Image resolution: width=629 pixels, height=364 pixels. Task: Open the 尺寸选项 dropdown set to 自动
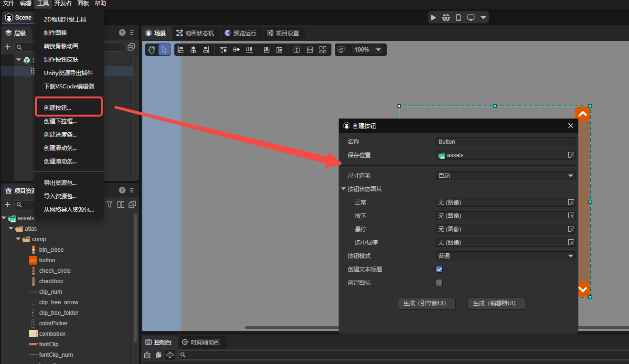(505, 176)
